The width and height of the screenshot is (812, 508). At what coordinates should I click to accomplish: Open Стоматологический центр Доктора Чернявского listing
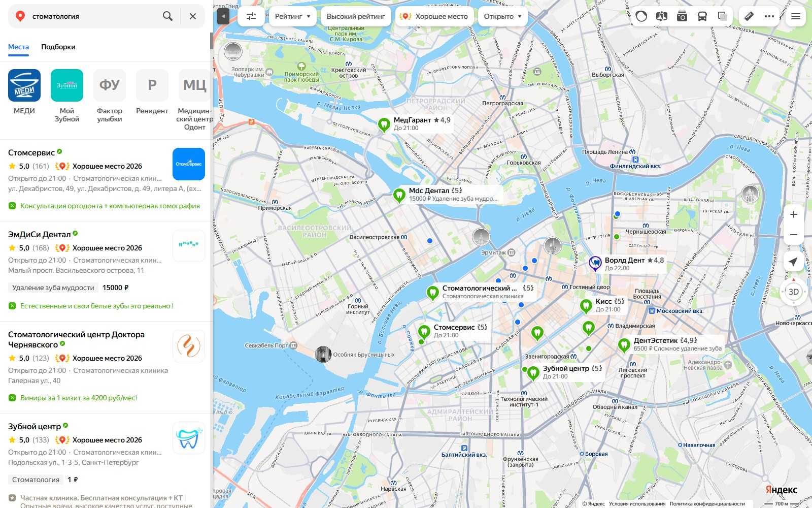(76, 339)
